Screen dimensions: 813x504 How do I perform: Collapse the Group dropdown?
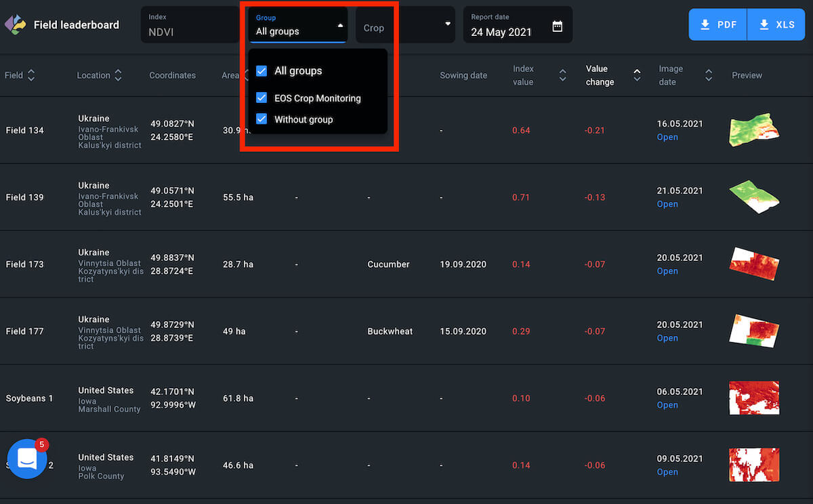click(x=340, y=26)
